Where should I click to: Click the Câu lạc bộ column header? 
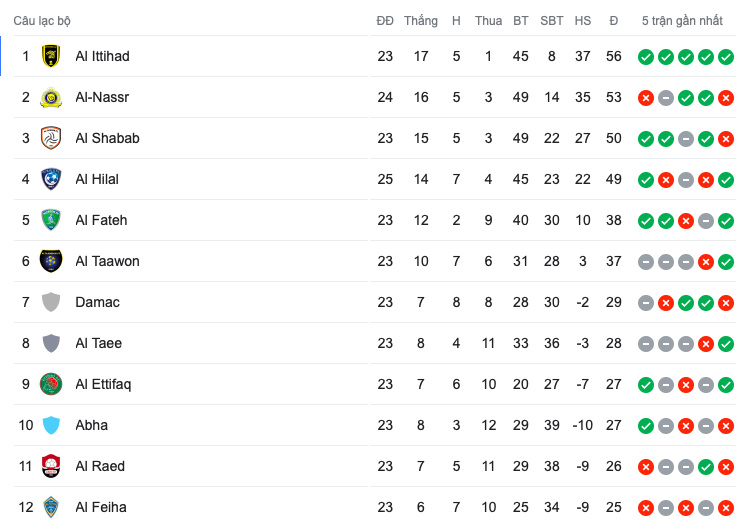tap(42, 21)
